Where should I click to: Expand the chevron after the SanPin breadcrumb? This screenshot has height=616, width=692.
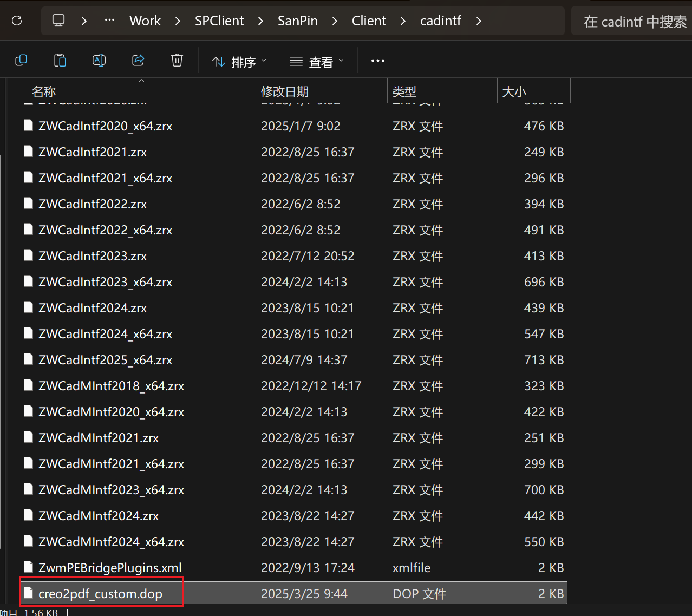[335, 21]
